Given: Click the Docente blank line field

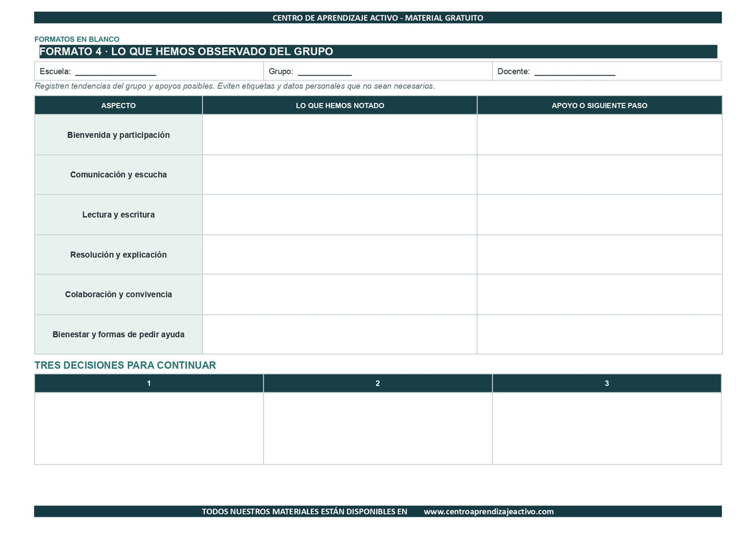Looking at the screenshot, I should pos(575,72).
